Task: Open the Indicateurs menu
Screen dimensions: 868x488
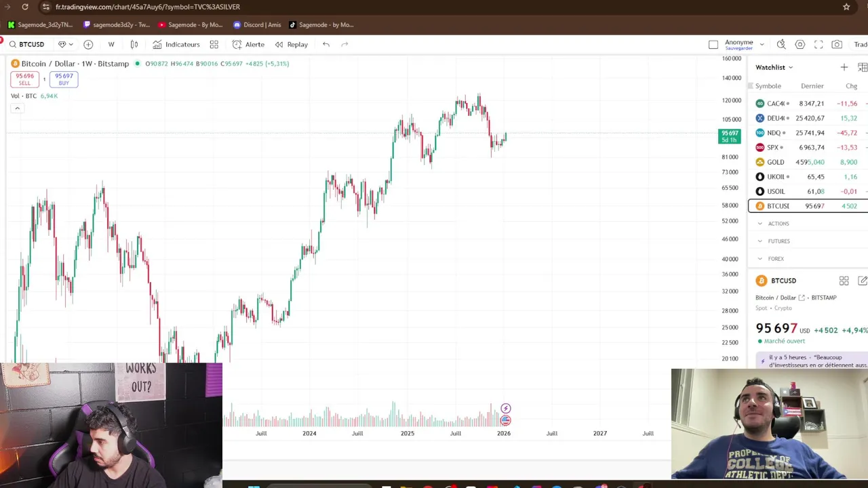Action: [x=176, y=44]
